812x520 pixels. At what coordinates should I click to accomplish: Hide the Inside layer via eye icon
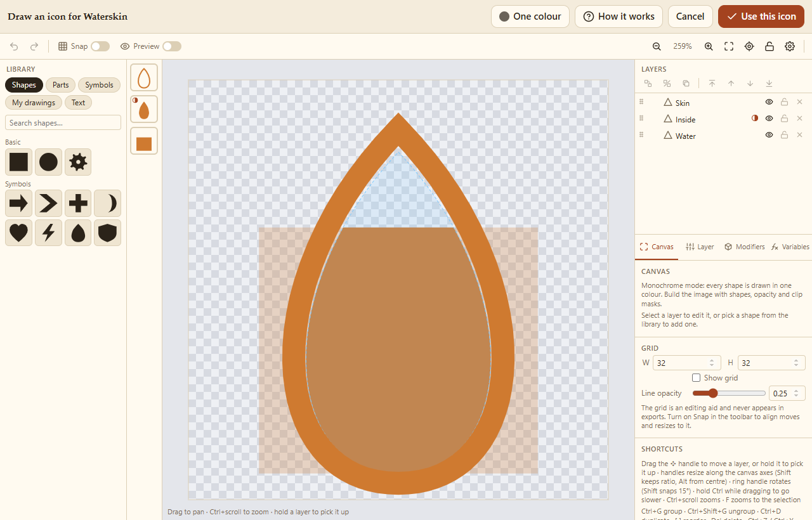coord(769,119)
